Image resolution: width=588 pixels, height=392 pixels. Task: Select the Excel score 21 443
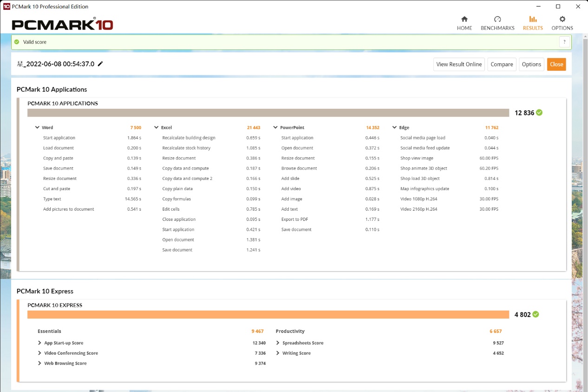(x=254, y=127)
